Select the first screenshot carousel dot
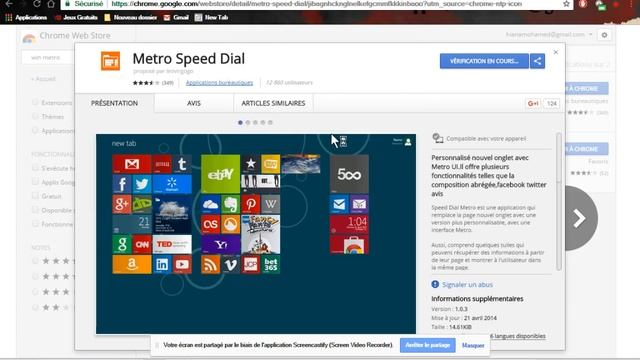The width and height of the screenshot is (640, 360). coord(240,122)
